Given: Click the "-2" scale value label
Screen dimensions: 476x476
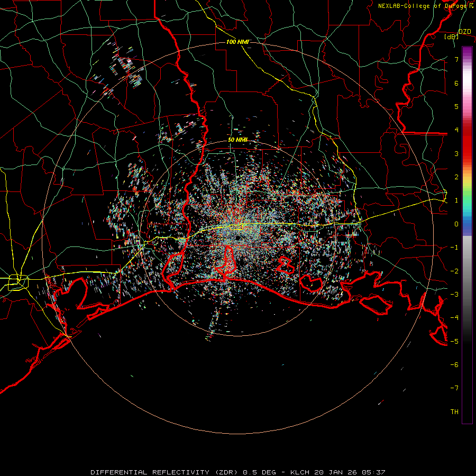Looking at the screenshot, I should 454,271.
